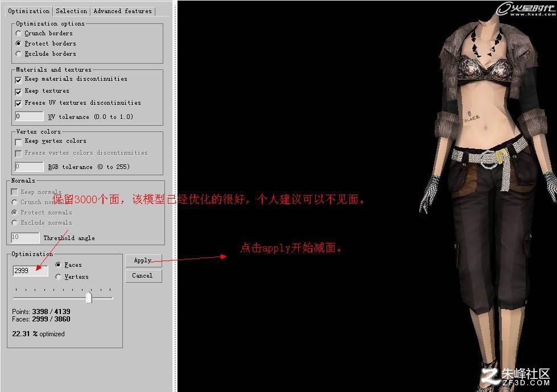
Task: Select the Crunch normals radio button
Action: [15, 202]
